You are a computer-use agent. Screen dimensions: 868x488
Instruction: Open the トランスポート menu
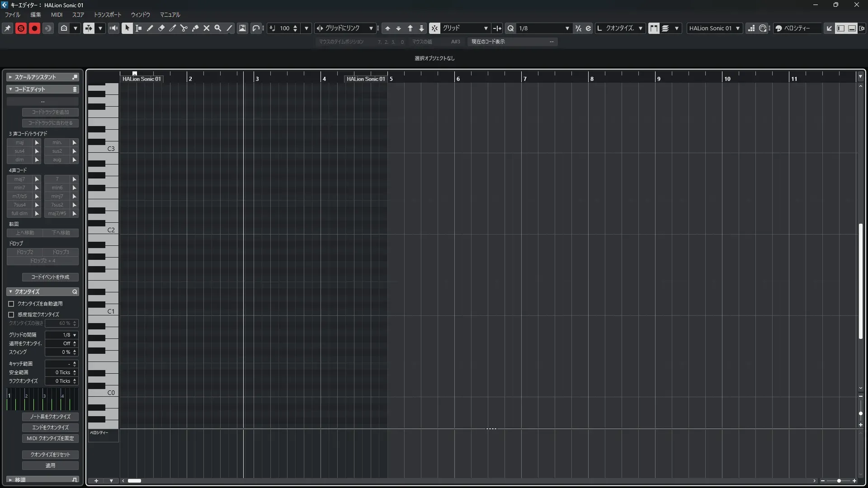(x=108, y=15)
